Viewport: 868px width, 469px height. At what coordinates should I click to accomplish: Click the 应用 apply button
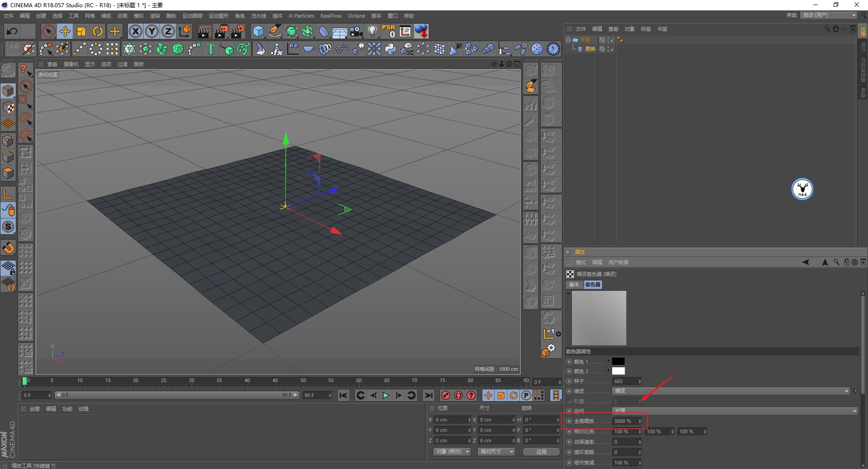(541, 452)
